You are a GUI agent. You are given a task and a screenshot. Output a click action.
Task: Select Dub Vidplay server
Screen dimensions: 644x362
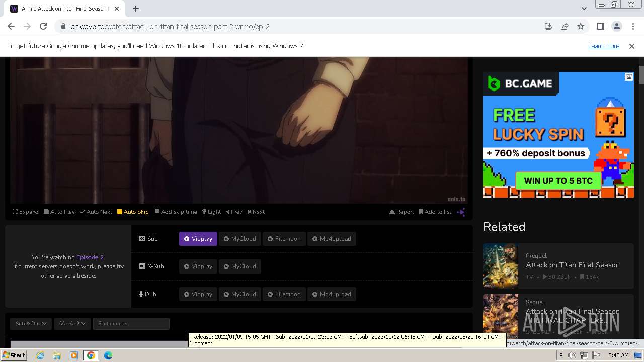pos(198,294)
